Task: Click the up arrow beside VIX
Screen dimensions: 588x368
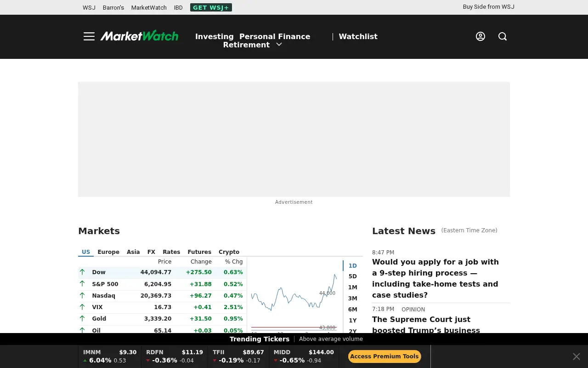Action: (x=82, y=307)
